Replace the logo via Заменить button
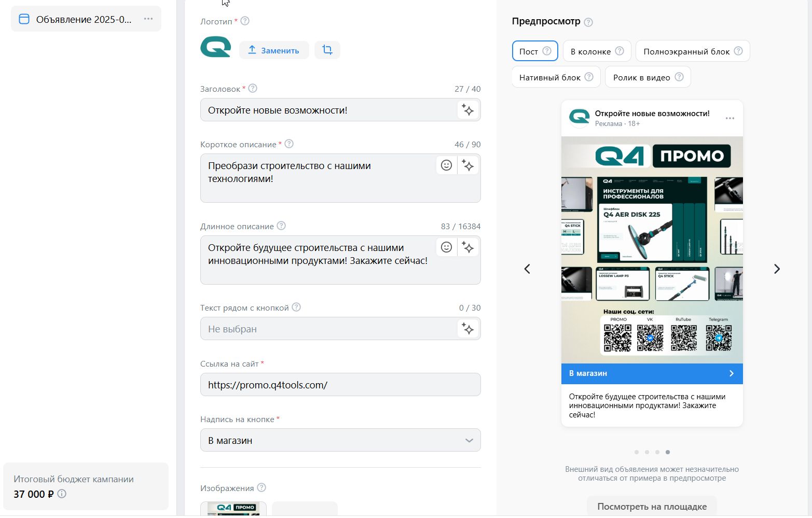The image size is (812, 518). click(274, 50)
